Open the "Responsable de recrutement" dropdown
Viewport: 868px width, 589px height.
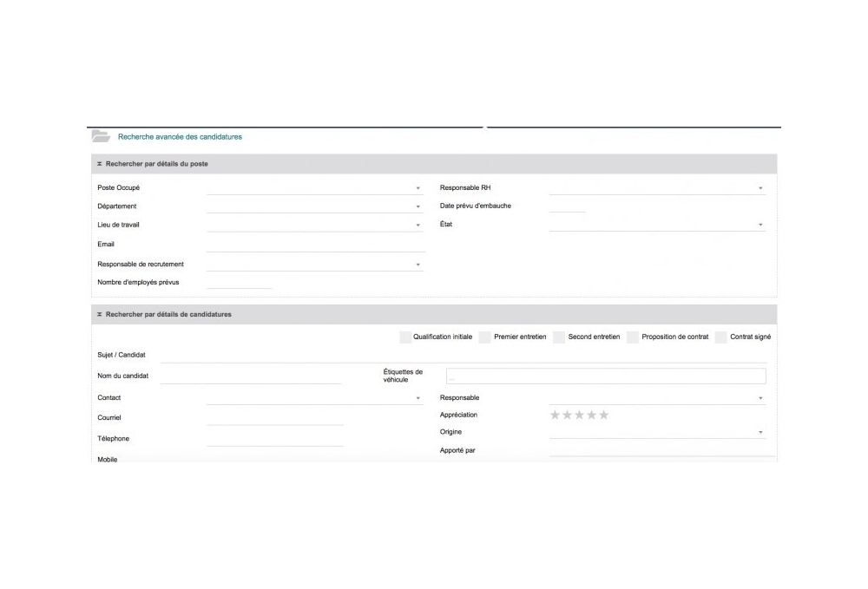click(418, 264)
